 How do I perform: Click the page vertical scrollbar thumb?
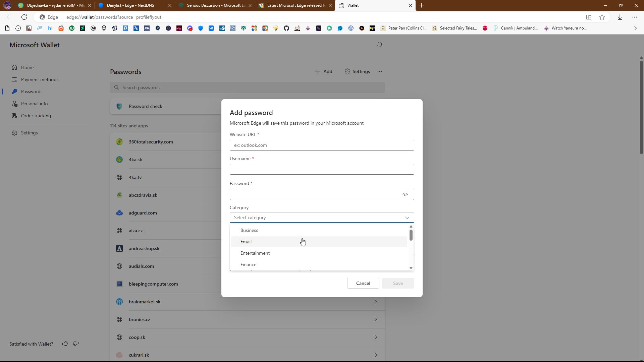(x=641, y=107)
